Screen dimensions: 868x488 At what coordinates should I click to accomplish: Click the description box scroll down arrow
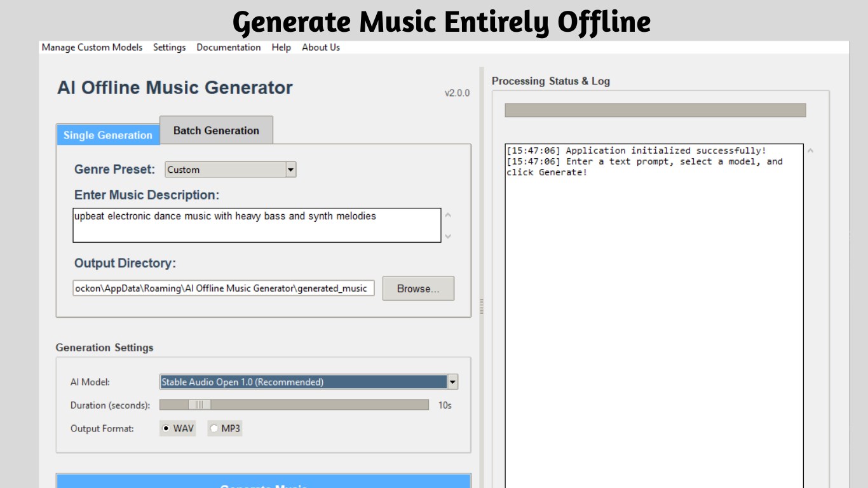coord(447,236)
